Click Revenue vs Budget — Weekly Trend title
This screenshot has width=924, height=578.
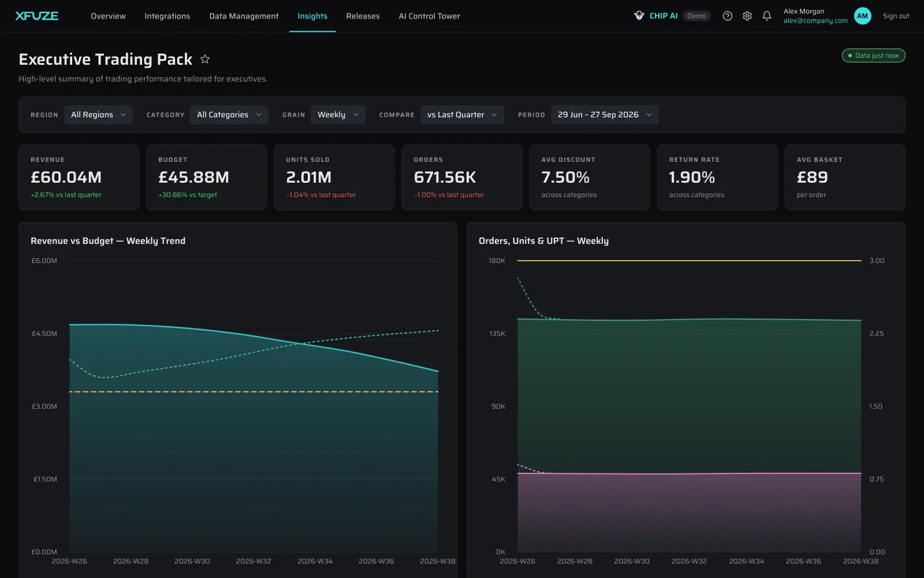tap(108, 241)
